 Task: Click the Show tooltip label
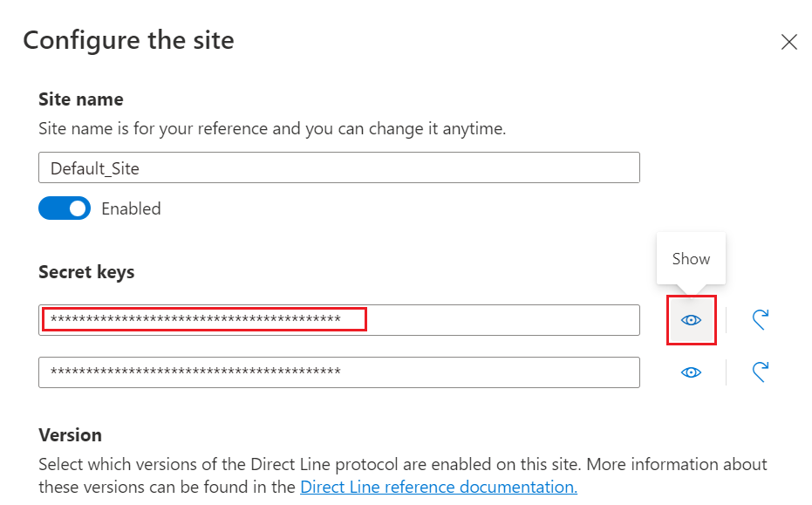point(690,258)
